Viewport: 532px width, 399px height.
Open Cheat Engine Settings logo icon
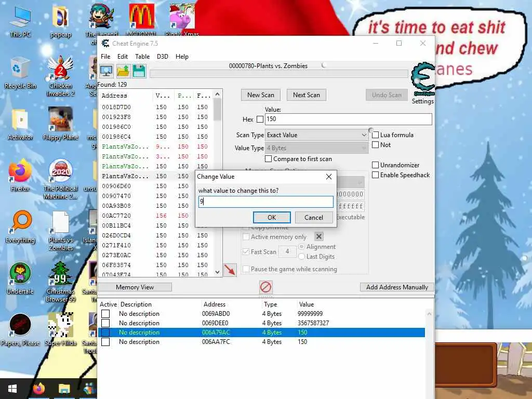(x=423, y=80)
